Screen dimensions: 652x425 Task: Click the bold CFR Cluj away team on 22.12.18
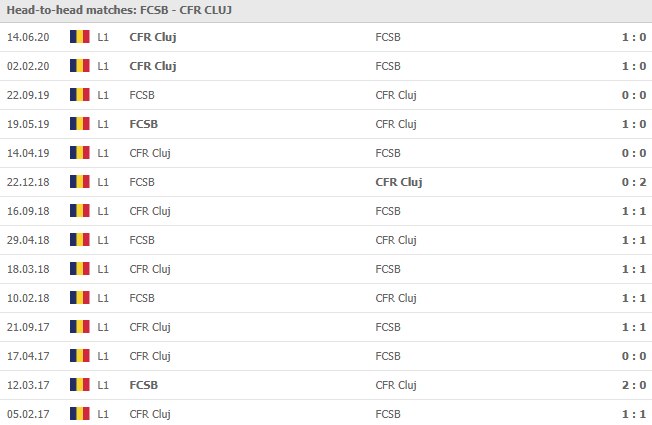tap(399, 182)
